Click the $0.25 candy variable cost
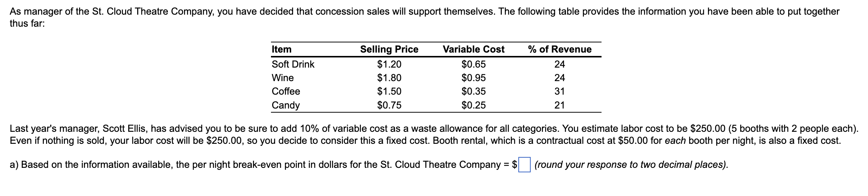 (473, 105)
